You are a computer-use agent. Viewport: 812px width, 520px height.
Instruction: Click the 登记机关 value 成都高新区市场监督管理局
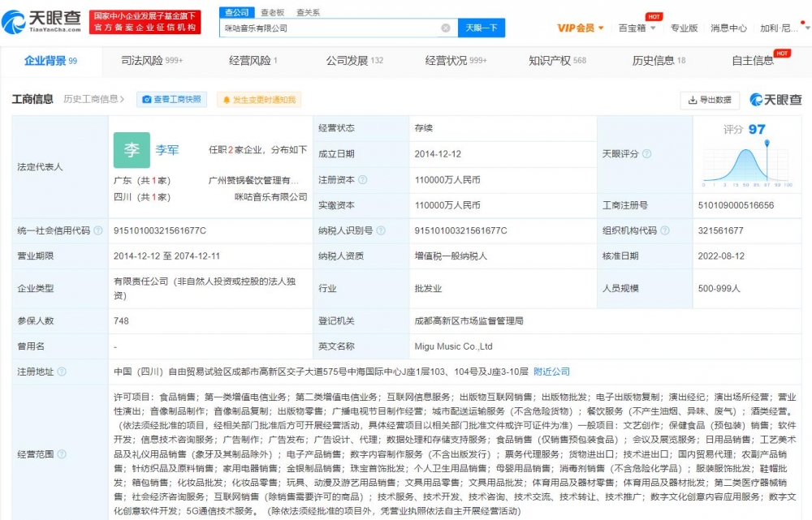coord(469,320)
